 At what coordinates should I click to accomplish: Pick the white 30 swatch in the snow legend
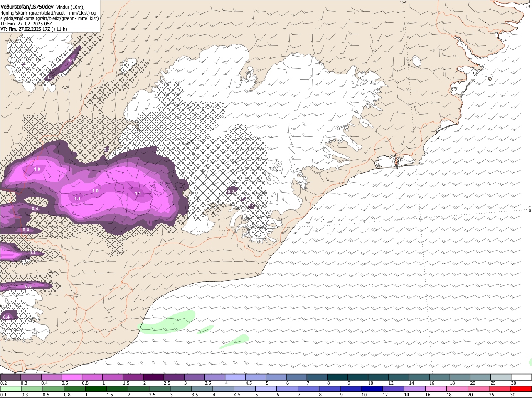[x=521, y=377]
